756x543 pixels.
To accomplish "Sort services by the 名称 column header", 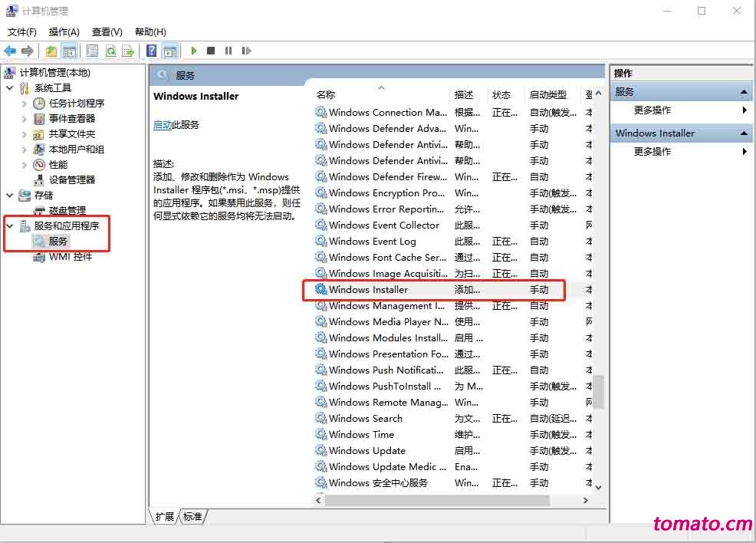I will click(x=381, y=94).
